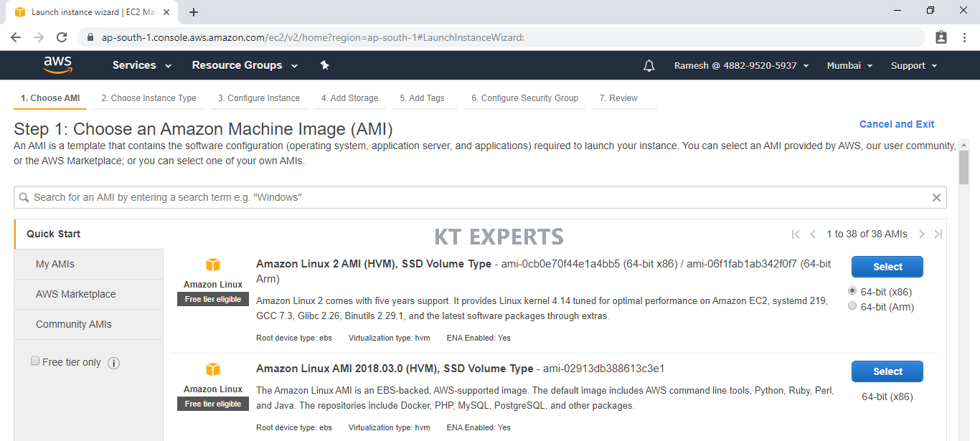Go to first page of AMIs
Screen dimensions: 980x441
796,234
